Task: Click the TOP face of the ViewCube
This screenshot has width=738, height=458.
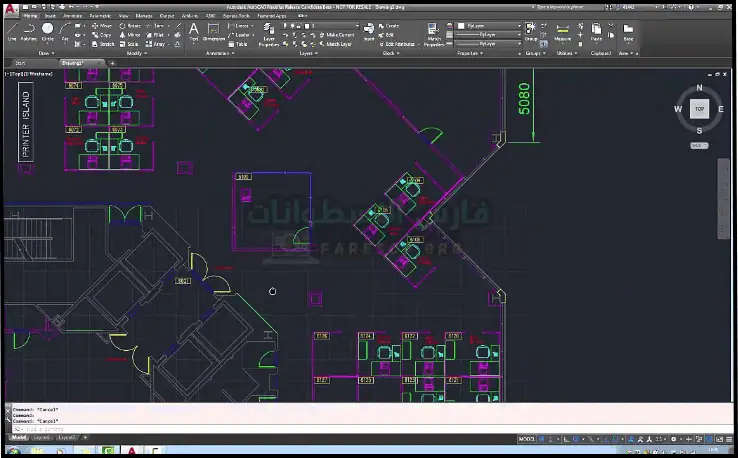Action: click(x=699, y=108)
